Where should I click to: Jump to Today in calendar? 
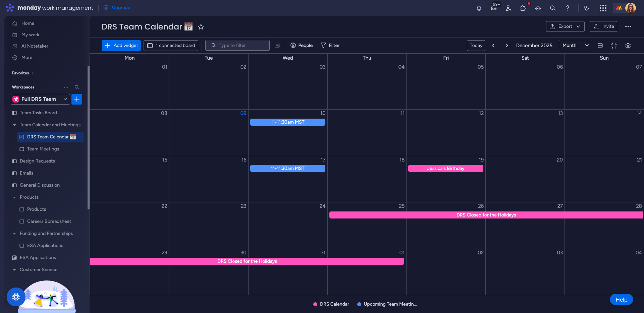click(476, 46)
